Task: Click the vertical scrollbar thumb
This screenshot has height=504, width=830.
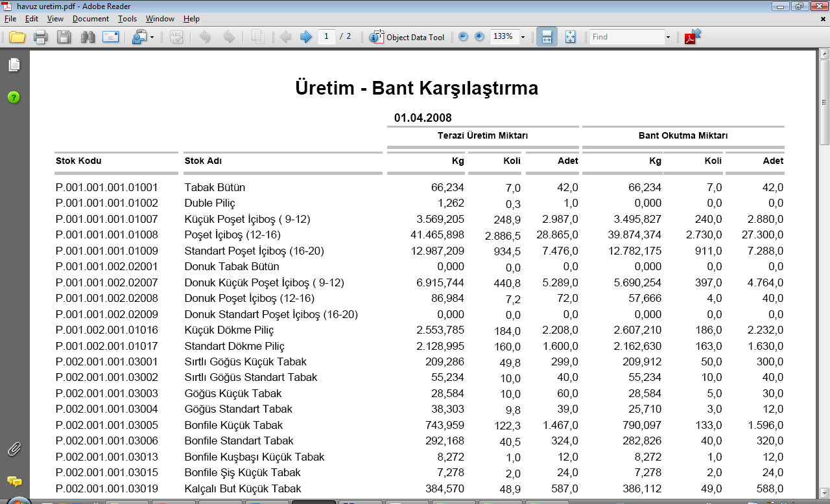Action: [824, 104]
